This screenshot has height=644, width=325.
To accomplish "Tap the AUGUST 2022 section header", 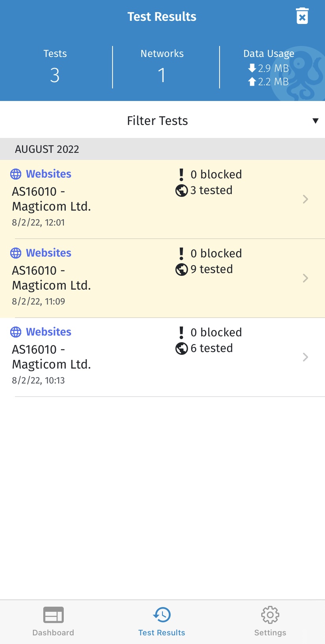I will click(x=47, y=149).
